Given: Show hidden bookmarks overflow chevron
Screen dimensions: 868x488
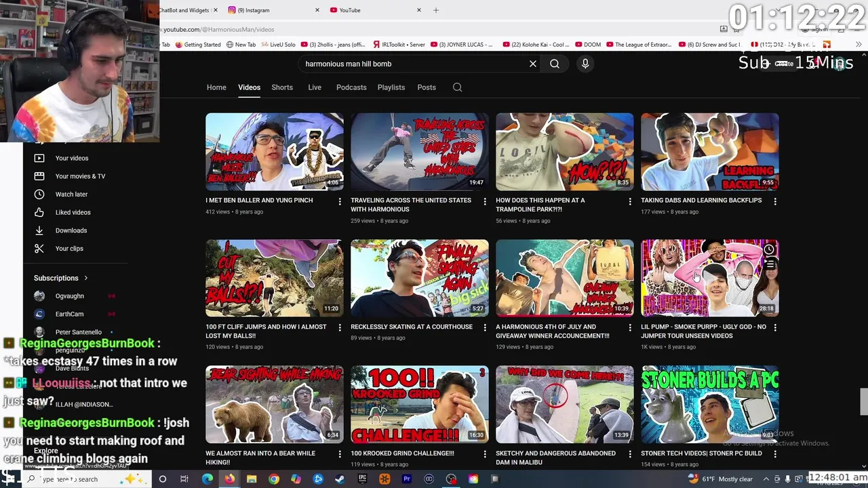Looking at the screenshot, I should coord(859,45).
